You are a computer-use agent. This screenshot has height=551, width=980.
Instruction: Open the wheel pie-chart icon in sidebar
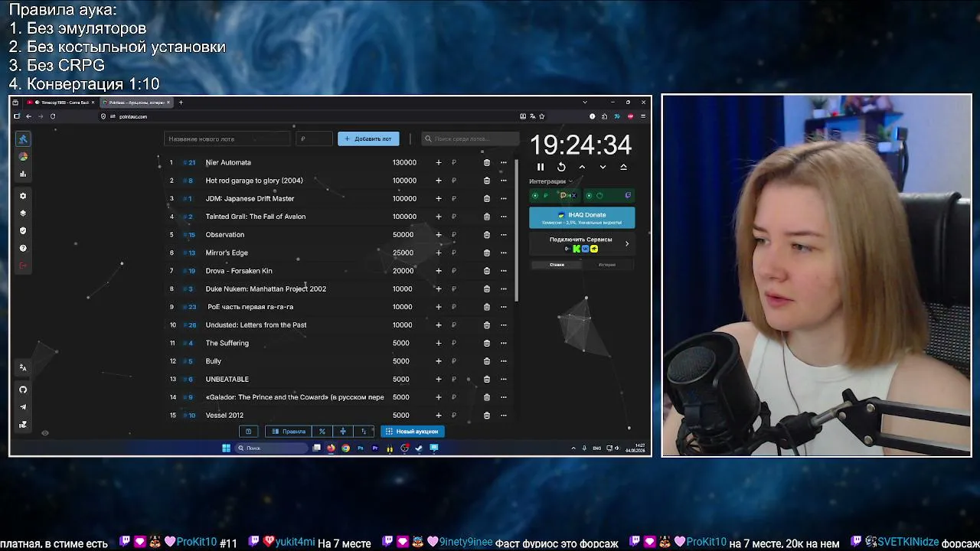tap(23, 156)
